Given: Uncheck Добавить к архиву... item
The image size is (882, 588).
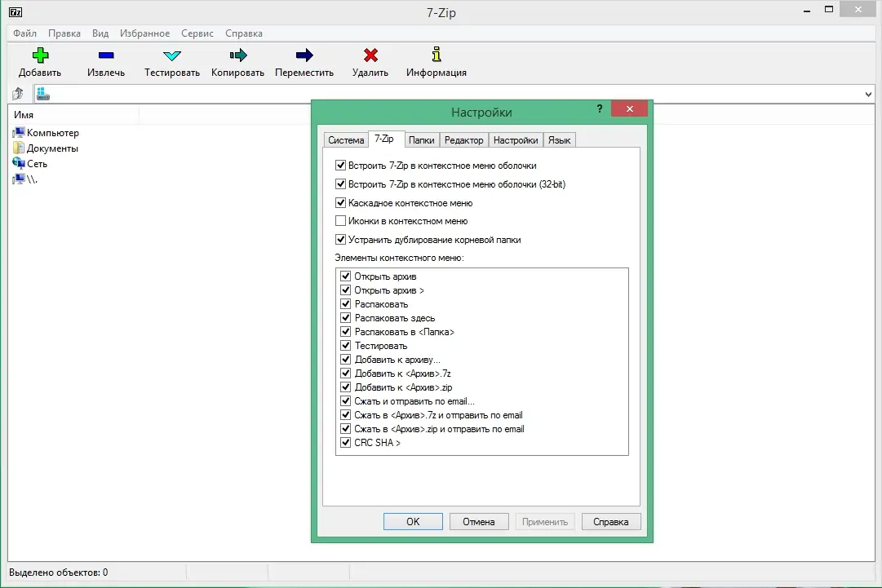Looking at the screenshot, I should pos(345,359).
